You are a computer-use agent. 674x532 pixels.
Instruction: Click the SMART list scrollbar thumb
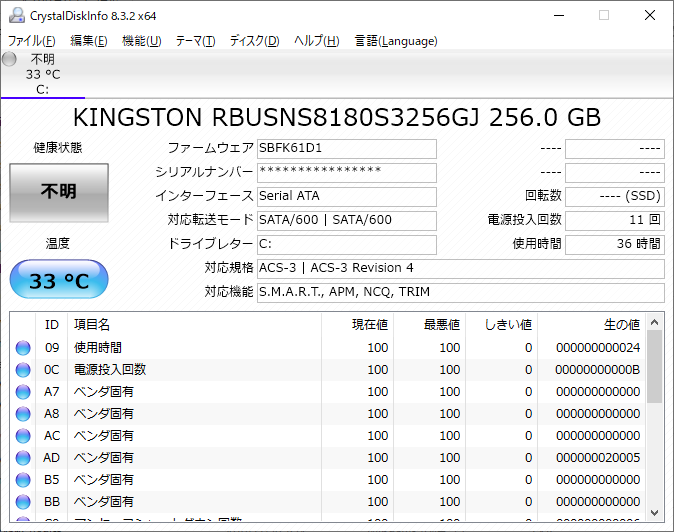coord(655,367)
